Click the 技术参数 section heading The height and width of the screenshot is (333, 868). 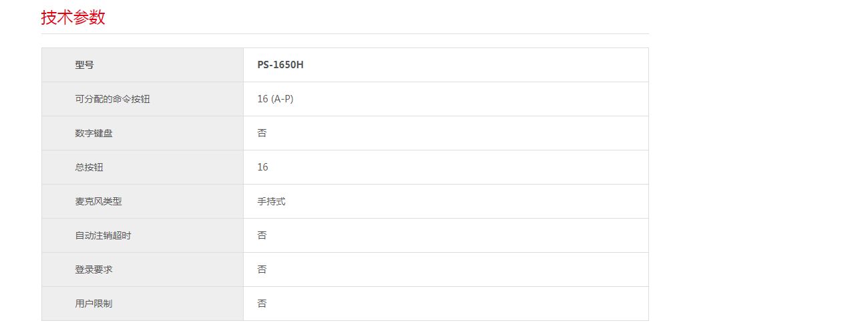coord(73,17)
